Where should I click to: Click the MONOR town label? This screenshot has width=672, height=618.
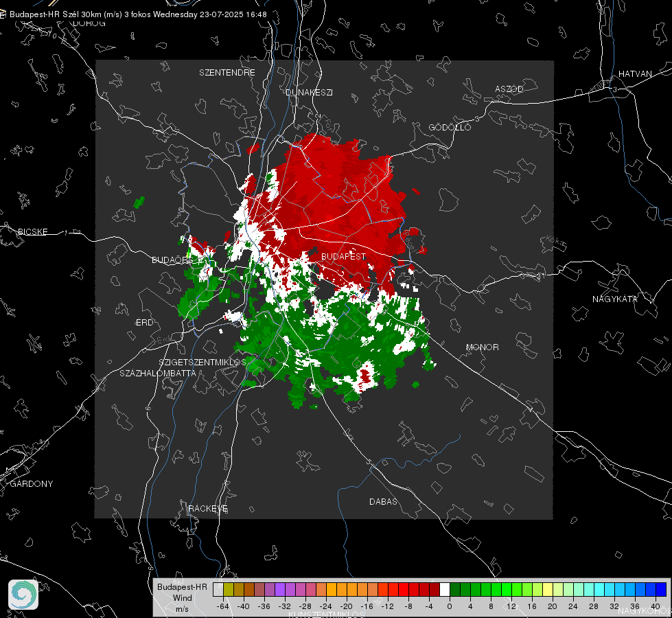[482, 347]
